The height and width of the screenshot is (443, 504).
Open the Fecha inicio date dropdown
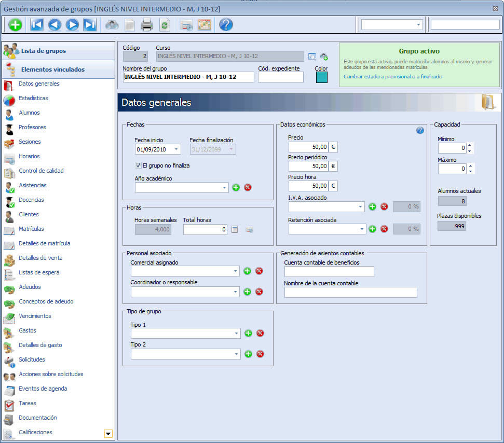[x=176, y=149]
